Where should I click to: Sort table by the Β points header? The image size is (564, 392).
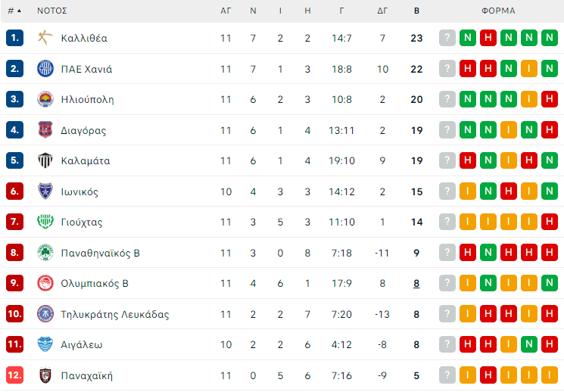416,11
